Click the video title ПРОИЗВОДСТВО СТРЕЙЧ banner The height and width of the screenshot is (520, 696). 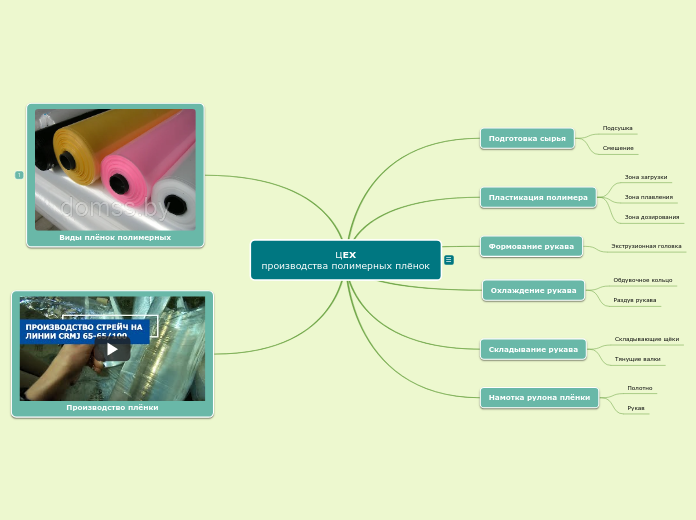(84, 331)
